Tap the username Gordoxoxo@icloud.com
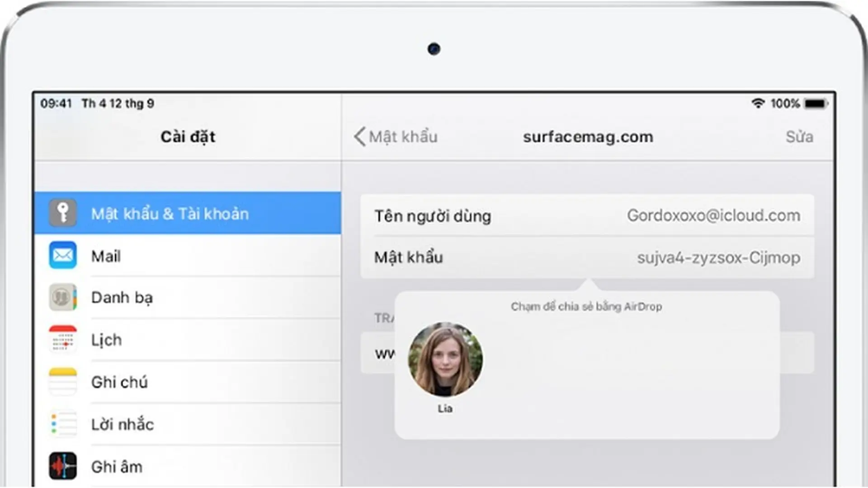868x488 pixels. [713, 216]
